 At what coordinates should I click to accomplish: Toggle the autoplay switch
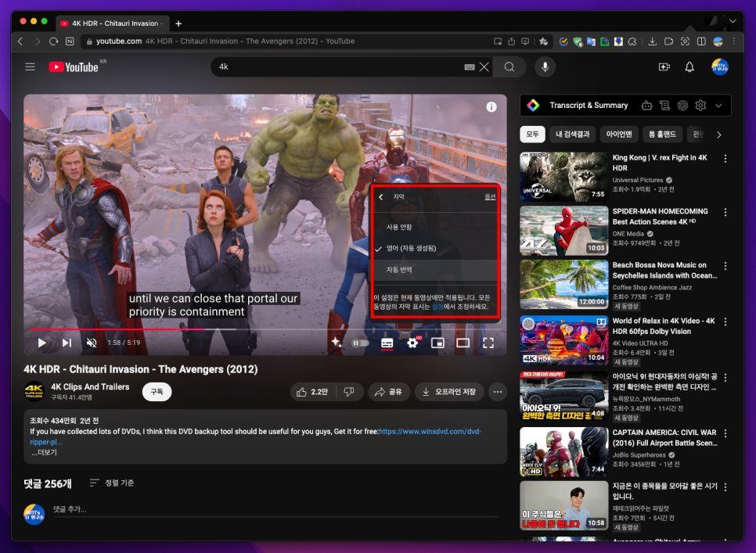(x=360, y=343)
